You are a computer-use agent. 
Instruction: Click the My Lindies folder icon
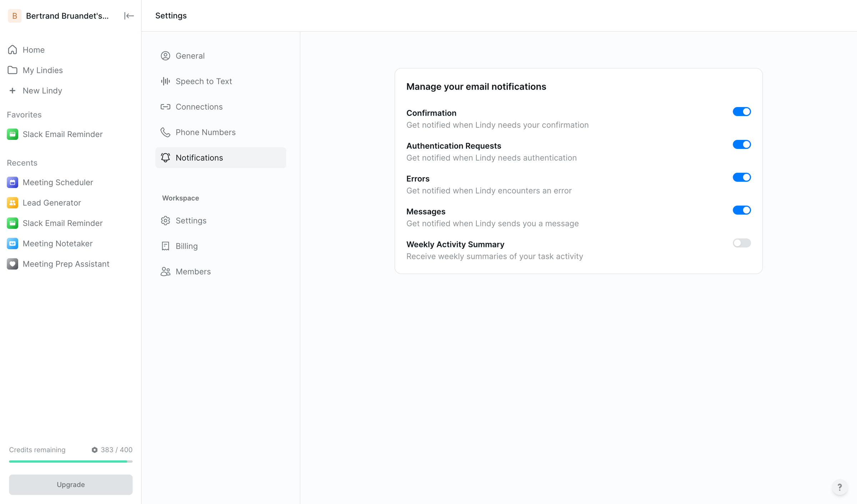point(12,70)
